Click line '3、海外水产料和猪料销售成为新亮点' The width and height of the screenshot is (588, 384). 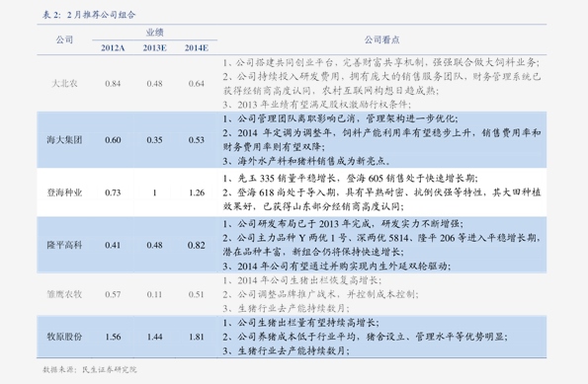pos(306,161)
